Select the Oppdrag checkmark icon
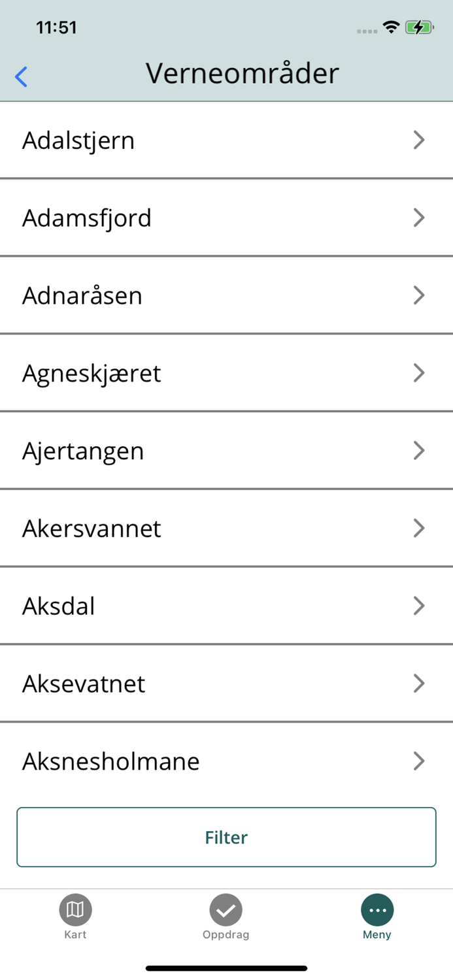The width and height of the screenshot is (453, 980). tap(226, 909)
